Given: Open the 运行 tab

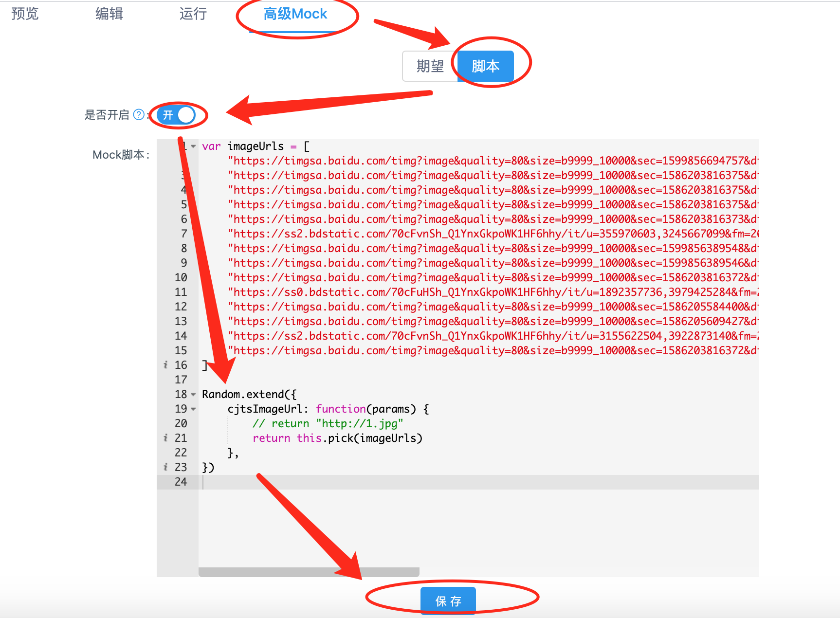Looking at the screenshot, I should [193, 14].
